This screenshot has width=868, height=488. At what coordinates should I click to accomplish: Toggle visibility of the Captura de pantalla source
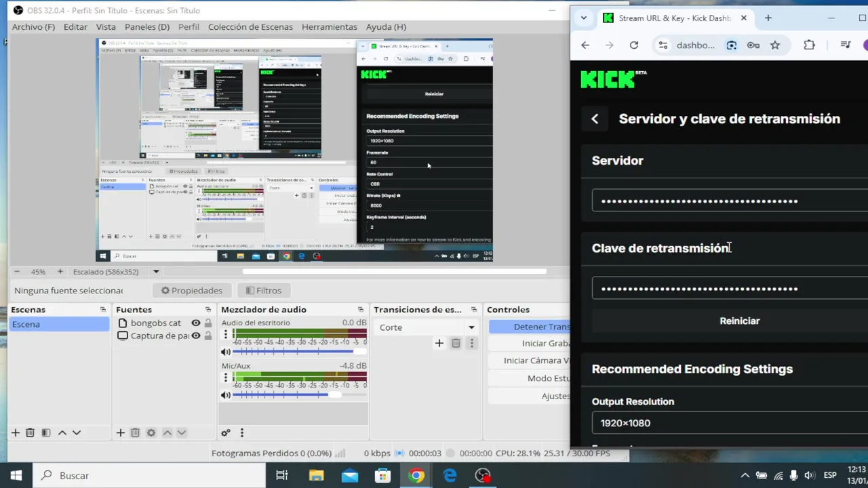pos(195,335)
